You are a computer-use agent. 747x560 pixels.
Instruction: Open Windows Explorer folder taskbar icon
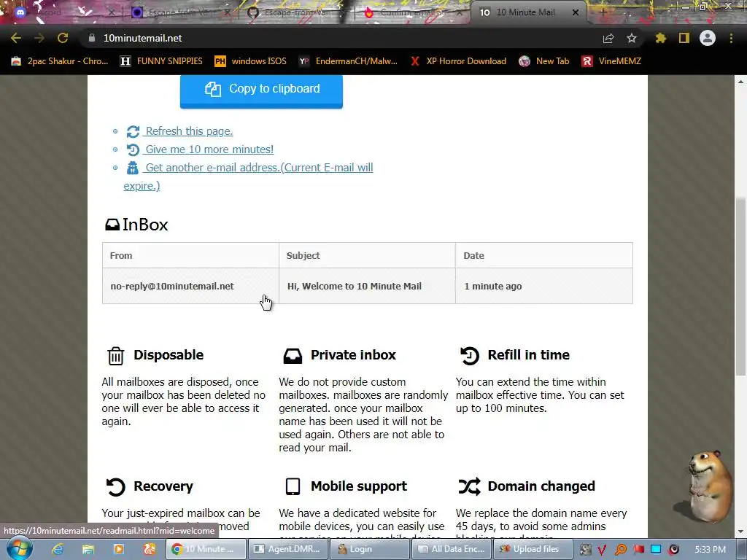tap(88, 549)
